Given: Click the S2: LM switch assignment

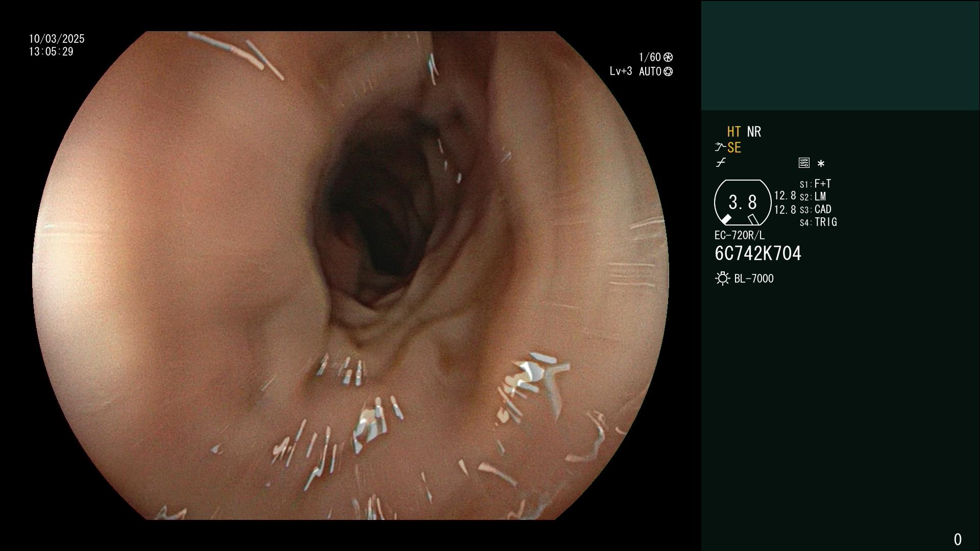Looking at the screenshot, I should point(813,196).
